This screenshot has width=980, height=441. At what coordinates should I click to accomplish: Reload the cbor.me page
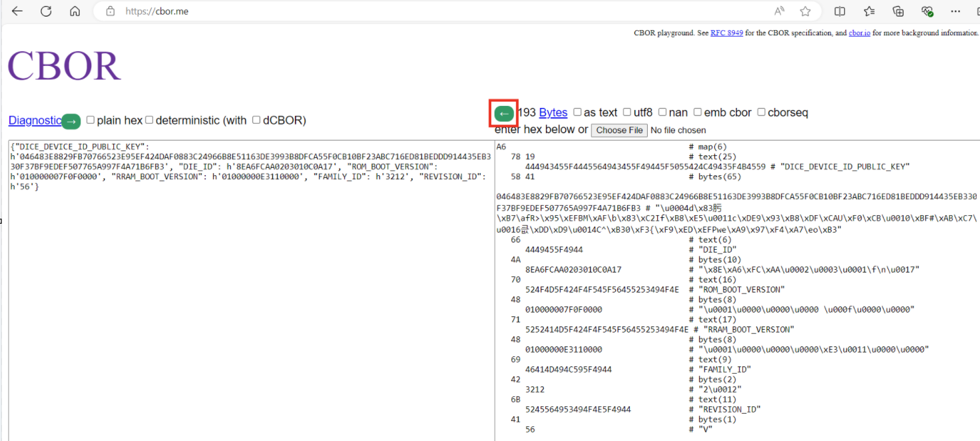pos(46,11)
